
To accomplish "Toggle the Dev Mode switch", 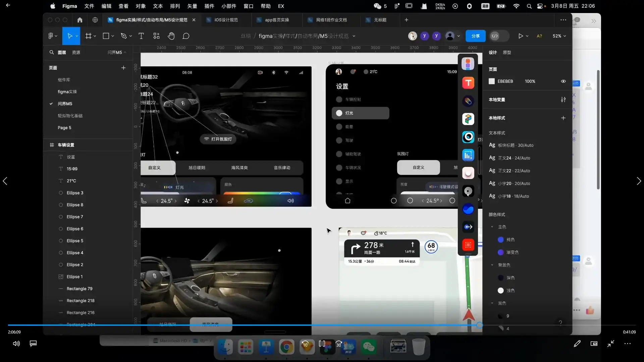I will [x=499, y=36].
